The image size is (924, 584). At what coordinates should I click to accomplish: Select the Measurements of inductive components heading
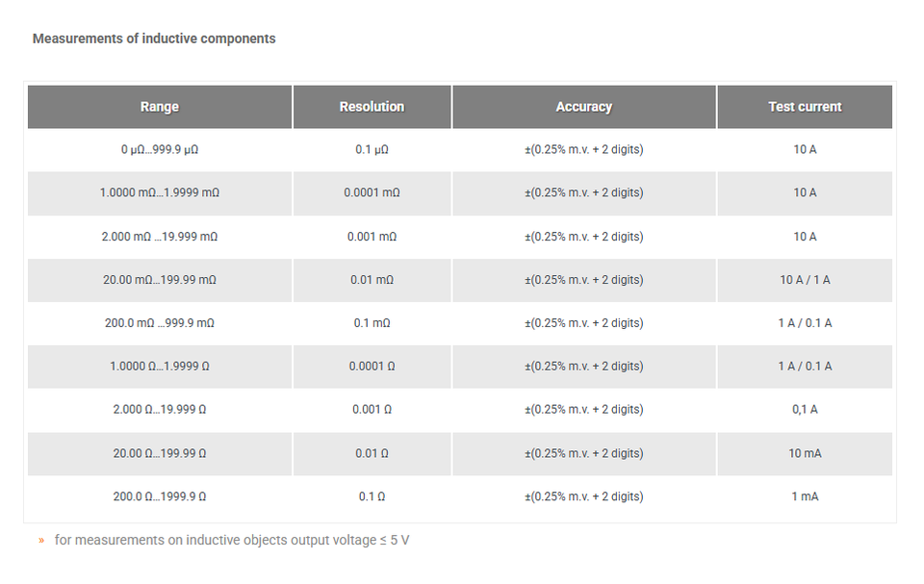coord(154,38)
